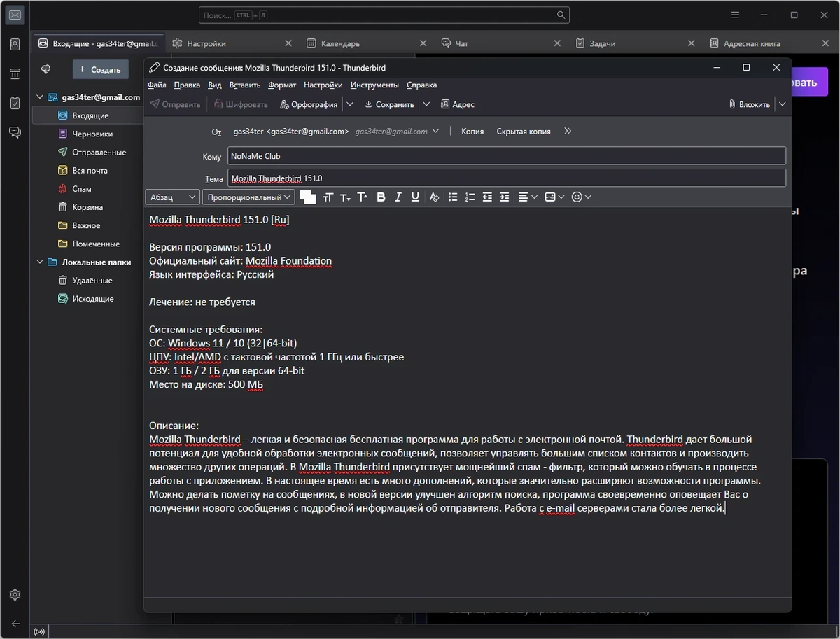Collapse the spaces toolbar arrow
Viewport: 840px width, 639px height.
point(15,624)
